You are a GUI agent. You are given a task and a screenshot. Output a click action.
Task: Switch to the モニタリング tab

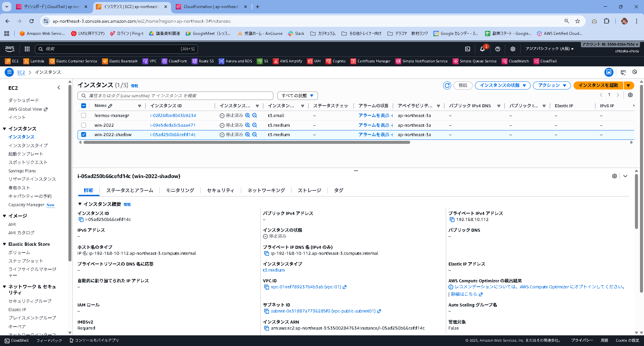click(180, 190)
